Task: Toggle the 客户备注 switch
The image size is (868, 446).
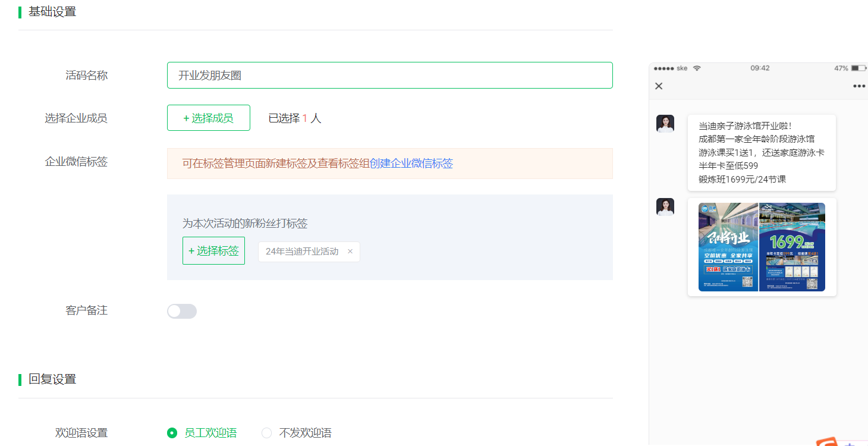Action: (x=182, y=311)
